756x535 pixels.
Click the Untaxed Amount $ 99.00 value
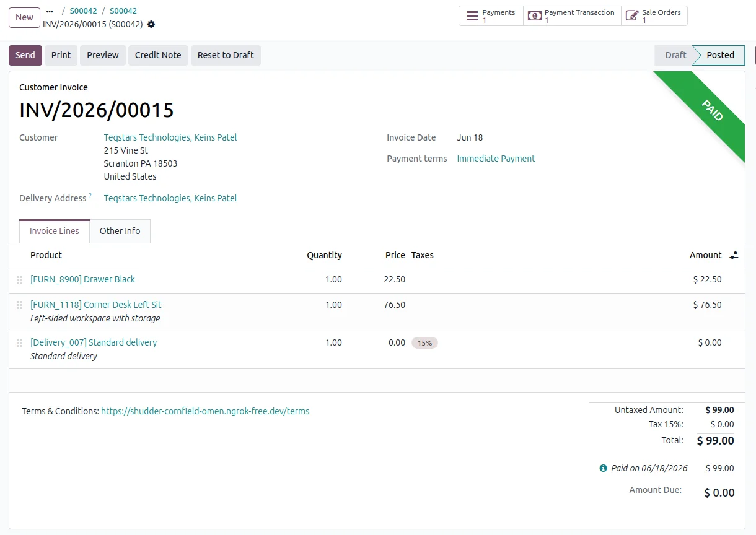(x=720, y=410)
